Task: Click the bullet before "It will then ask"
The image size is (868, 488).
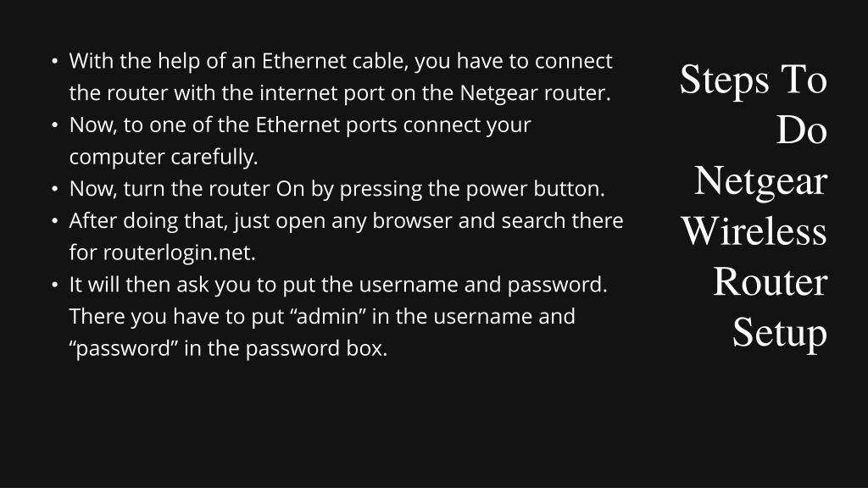Action: (x=54, y=285)
